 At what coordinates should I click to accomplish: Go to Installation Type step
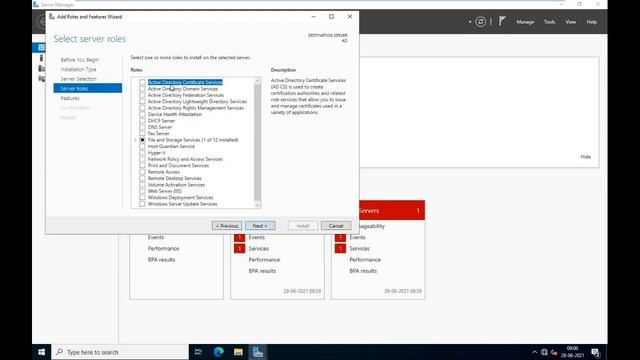(x=78, y=69)
